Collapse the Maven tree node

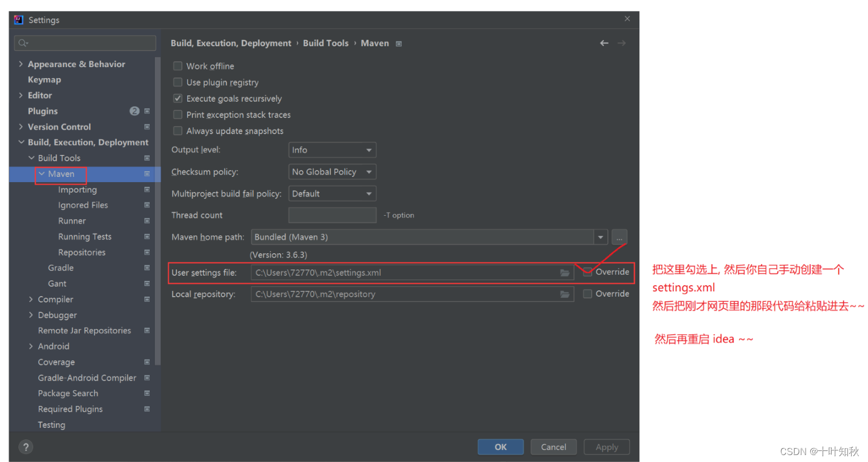42,173
